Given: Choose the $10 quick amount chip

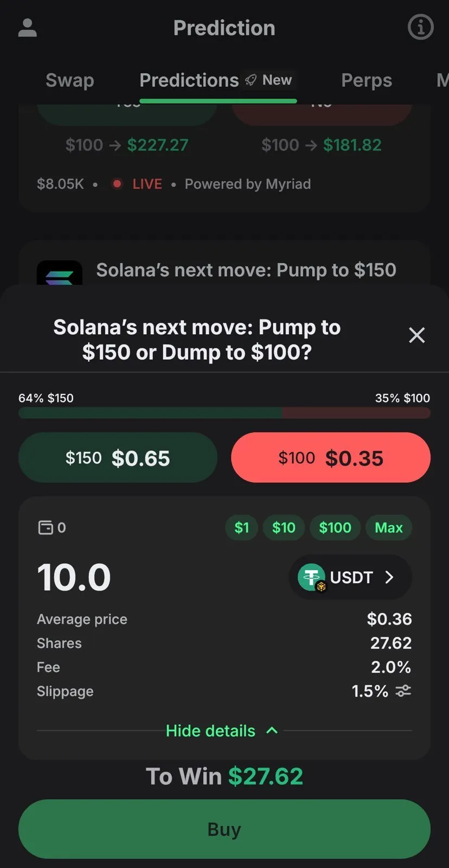Looking at the screenshot, I should (x=284, y=527).
